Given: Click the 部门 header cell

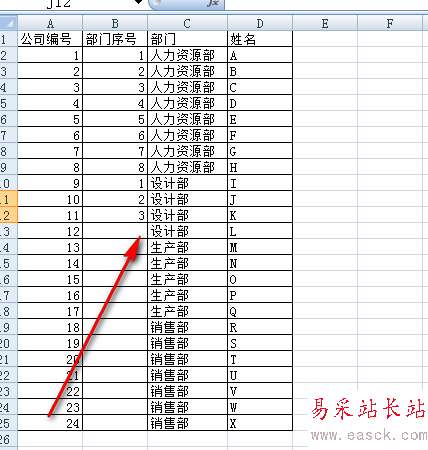Looking at the screenshot, I should 187,39.
